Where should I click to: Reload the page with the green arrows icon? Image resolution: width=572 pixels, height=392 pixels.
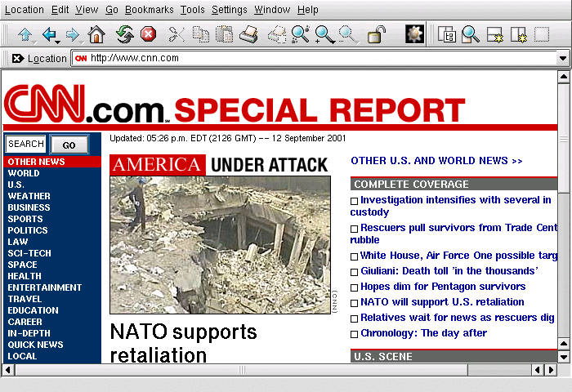(x=125, y=34)
